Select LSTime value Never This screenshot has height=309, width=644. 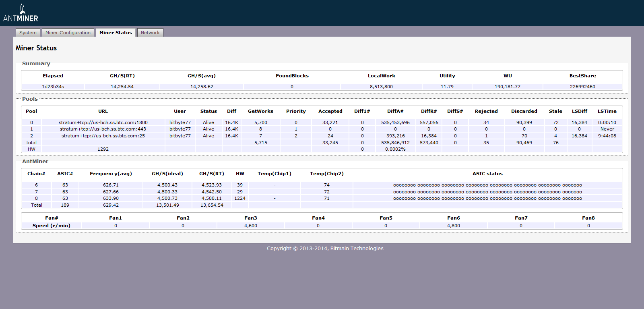click(x=607, y=129)
